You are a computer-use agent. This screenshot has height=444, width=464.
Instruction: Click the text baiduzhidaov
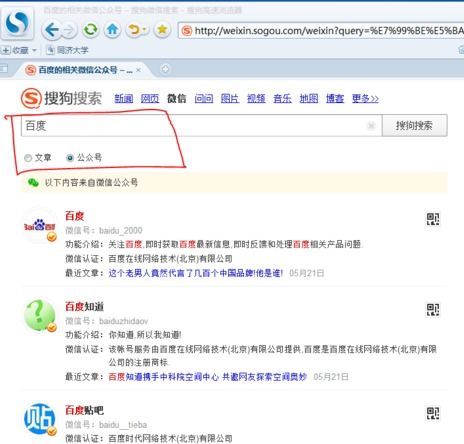coord(123,321)
